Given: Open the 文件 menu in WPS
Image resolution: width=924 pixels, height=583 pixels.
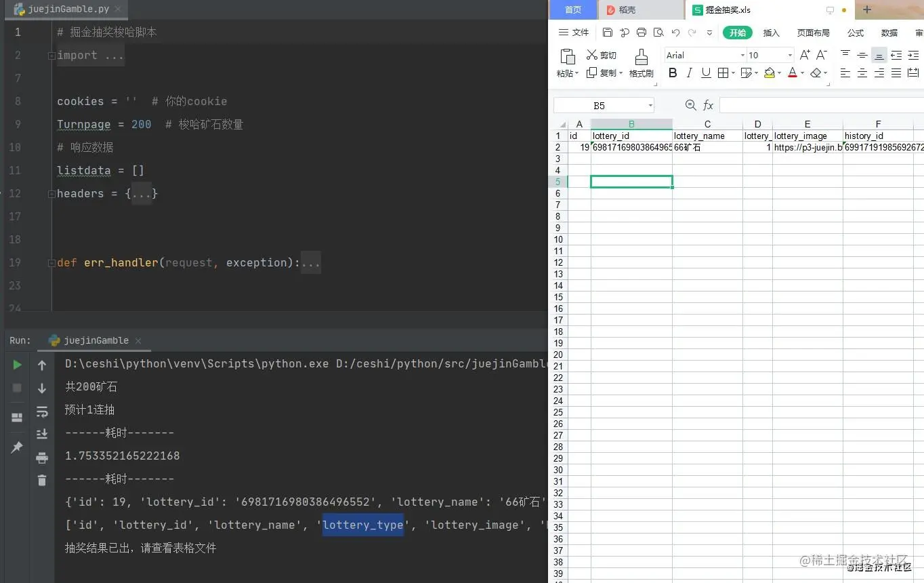Looking at the screenshot, I should tap(574, 33).
